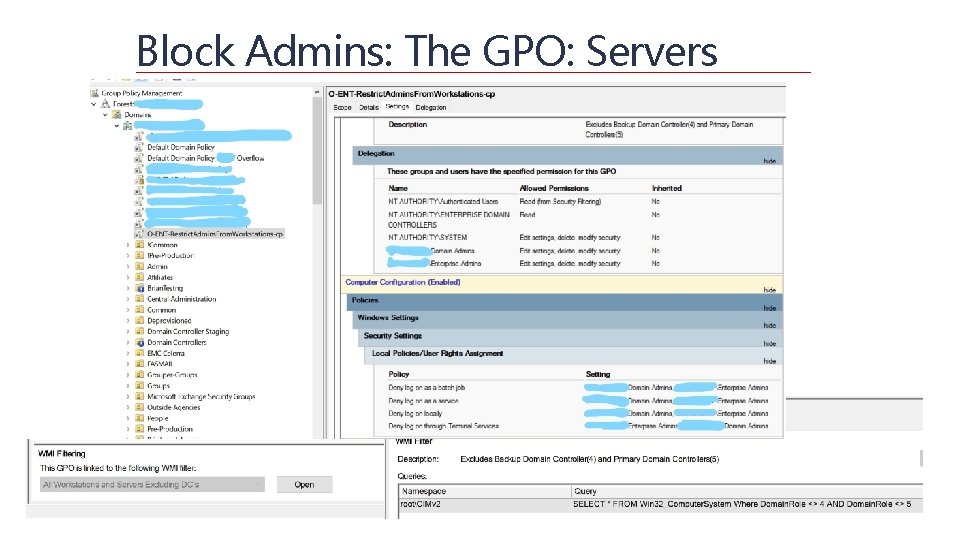This screenshot has height=540, width=960.
Task: Collapse the Domains tree node
Action: [105, 114]
